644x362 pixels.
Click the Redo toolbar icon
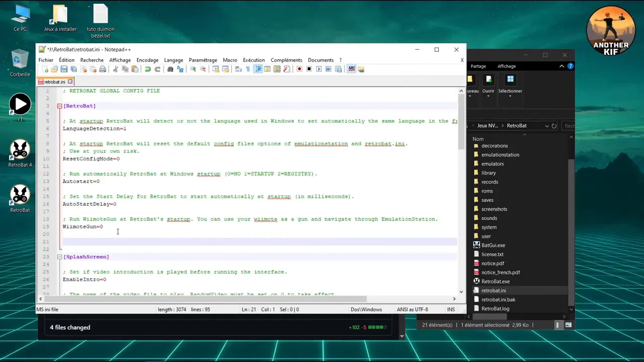[x=157, y=69]
